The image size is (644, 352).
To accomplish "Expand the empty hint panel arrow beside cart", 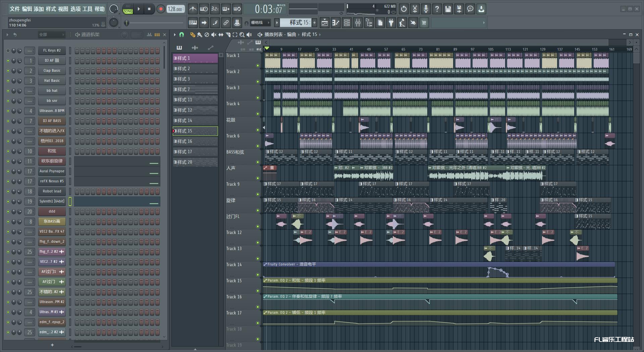I will click(x=484, y=23).
